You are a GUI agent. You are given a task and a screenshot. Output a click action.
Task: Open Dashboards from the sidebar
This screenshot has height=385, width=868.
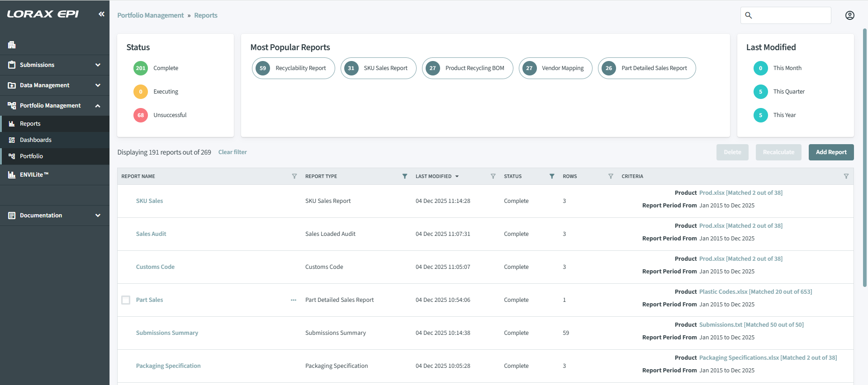36,140
